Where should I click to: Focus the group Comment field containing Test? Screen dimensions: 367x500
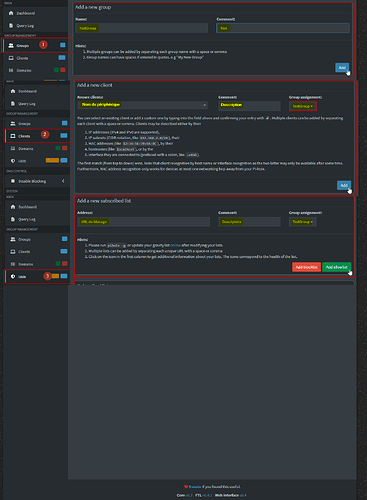(283, 28)
